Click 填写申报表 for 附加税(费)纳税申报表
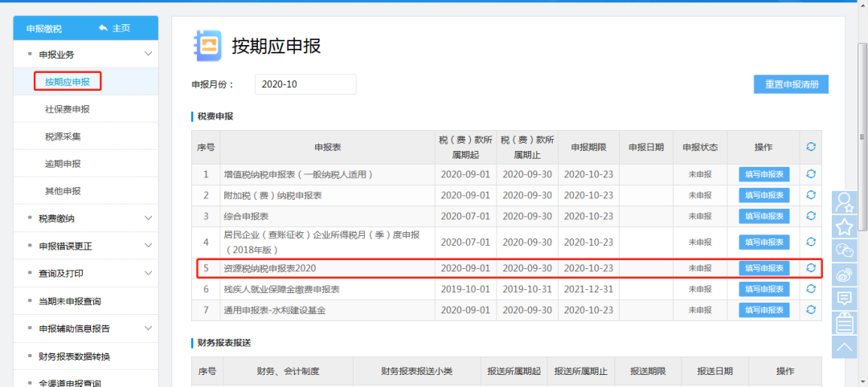The image size is (868, 387). [764, 195]
